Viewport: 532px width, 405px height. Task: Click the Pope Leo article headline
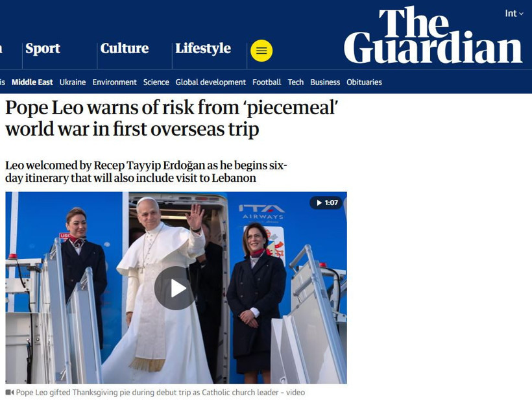[172, 118]
